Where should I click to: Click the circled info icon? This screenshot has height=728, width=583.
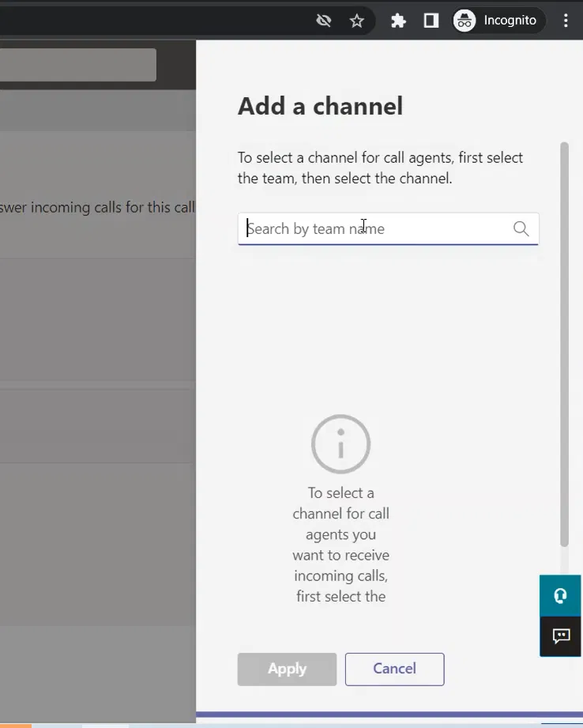tap(340, 444)
